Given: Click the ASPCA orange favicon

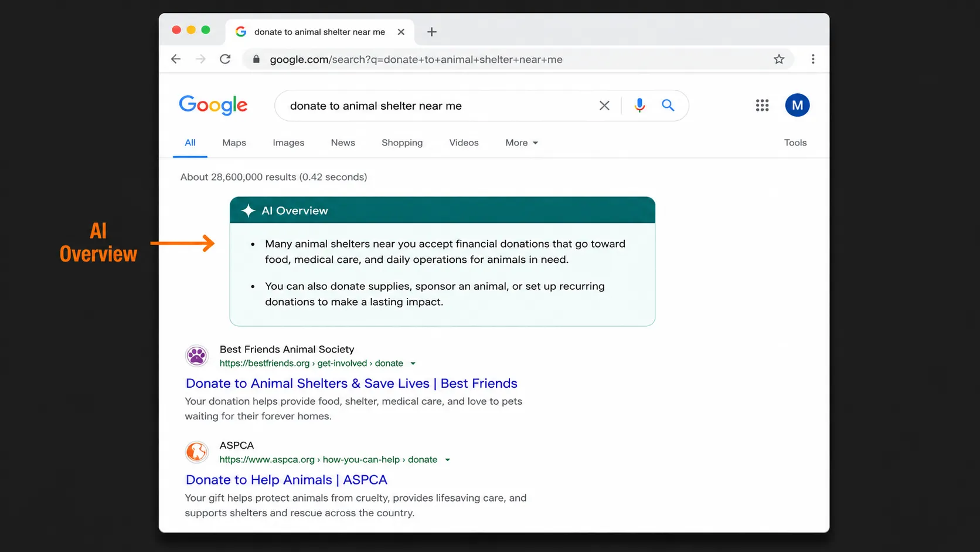Looking at the screenshot, I should [x=197, y=452].
